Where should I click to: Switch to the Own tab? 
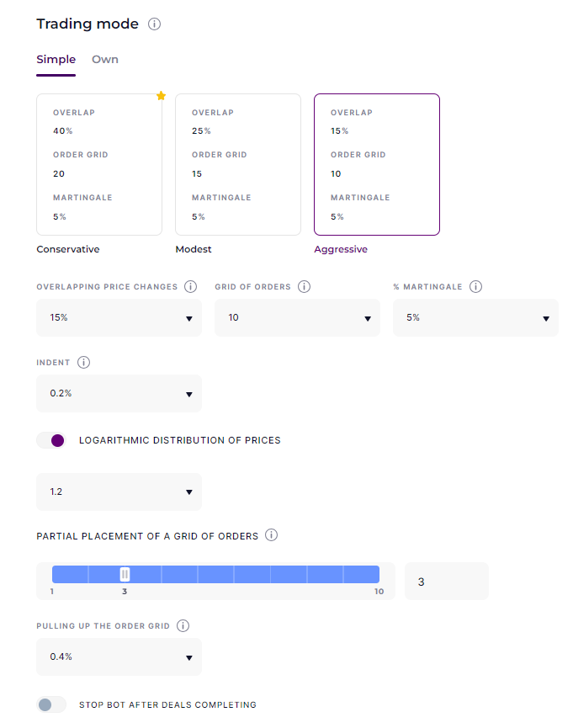coord(105,60)
